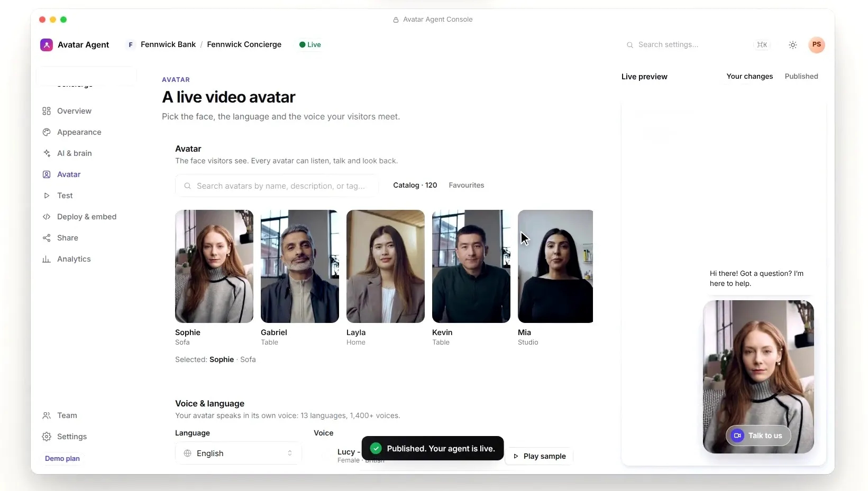The image size is (868, 491).
Task: Open the English language dropdown
Action: pos(239,453)
